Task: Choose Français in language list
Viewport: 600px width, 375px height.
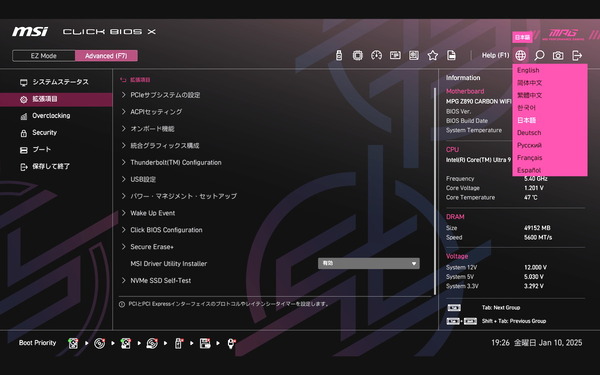Action: (530, 158)
